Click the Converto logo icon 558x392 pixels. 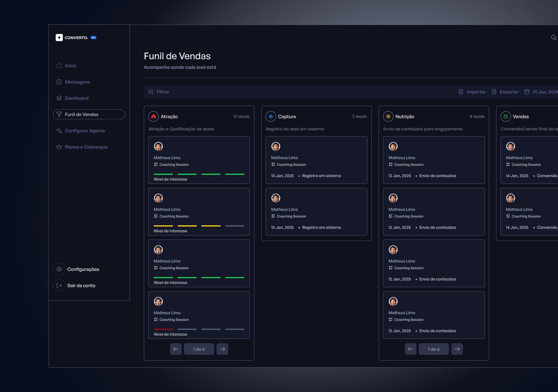[x=59, y=37]
